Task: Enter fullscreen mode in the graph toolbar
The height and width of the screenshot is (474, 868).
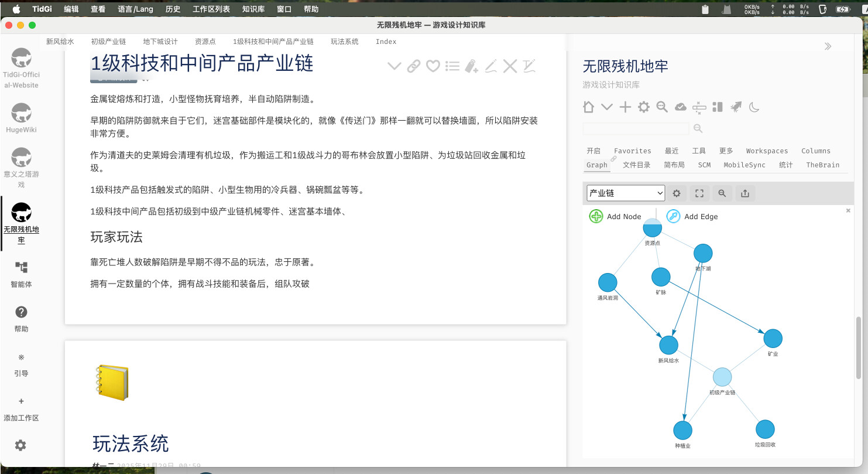Action: point(699,193)
